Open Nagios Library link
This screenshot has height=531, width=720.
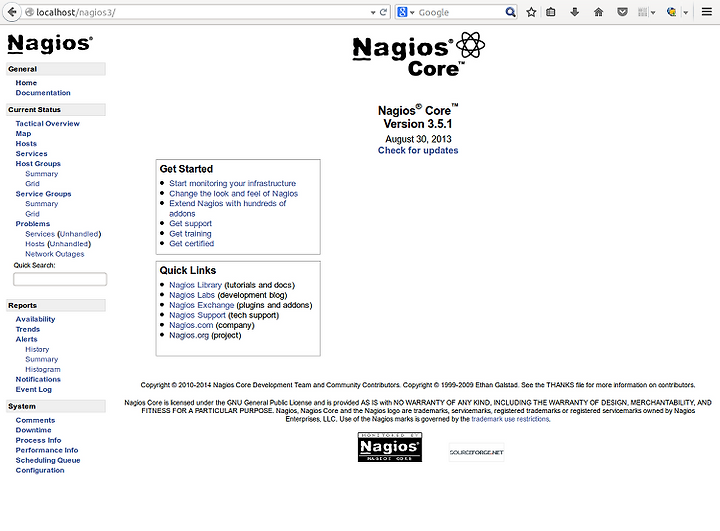(x=195, y=285)
